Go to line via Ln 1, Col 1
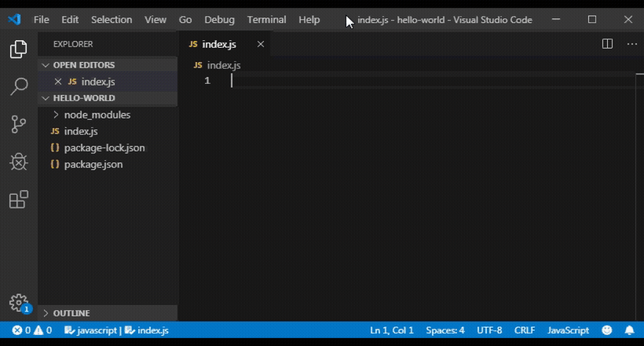644x346 pixels. pyautogui.click(x=391, y=330)
